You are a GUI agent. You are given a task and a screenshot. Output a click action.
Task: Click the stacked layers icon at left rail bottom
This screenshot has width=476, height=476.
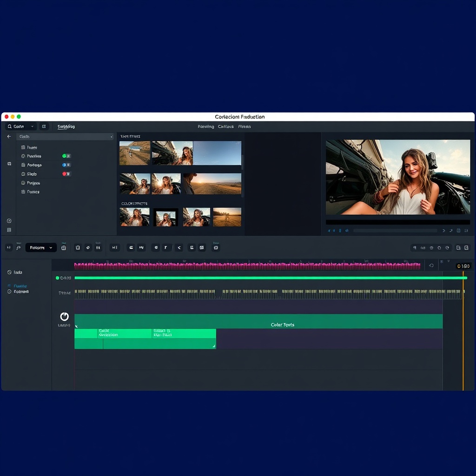(9, 230)
